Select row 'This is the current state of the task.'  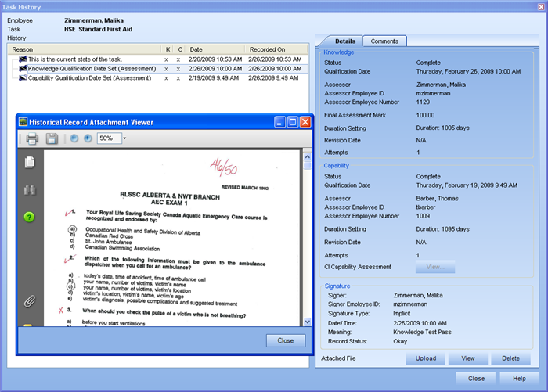point(158,59)
